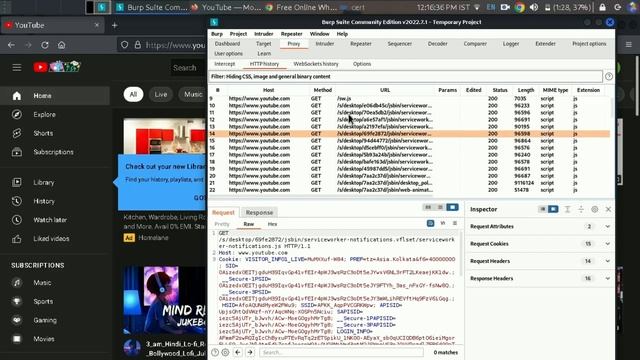640x360 pixels.
Task: Go to browser home page
Action: (61, 45)
